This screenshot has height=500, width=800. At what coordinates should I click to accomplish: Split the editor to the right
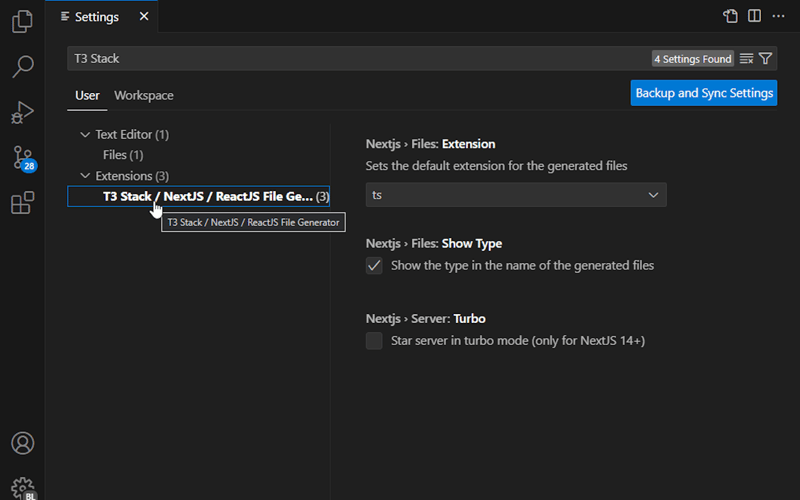pyautogui.click(x=754, y=16)
